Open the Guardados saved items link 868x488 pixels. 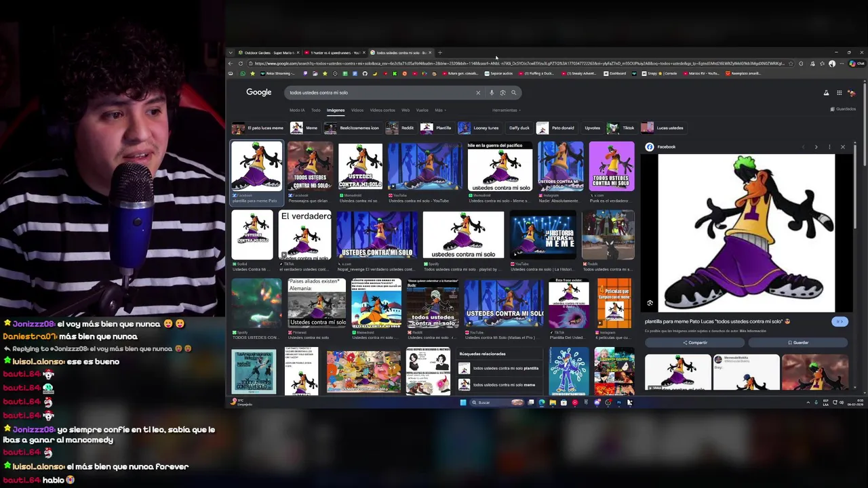tap(843, 109)
